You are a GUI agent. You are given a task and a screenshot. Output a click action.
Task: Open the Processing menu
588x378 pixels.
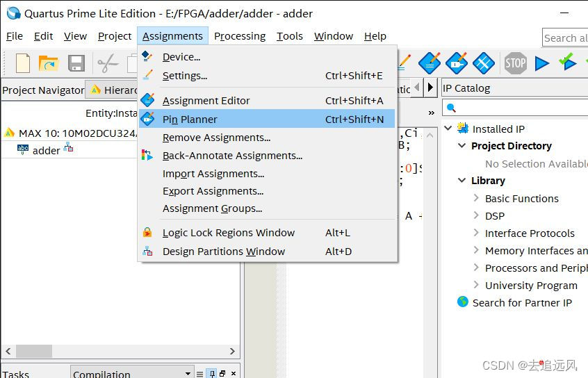tap(240, 36)
